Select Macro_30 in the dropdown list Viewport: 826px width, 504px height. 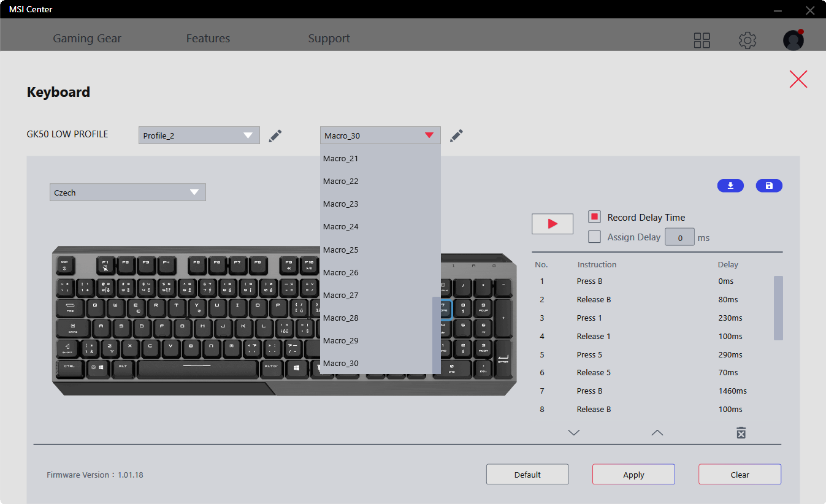pyautogui.click(x=376, y=363)
